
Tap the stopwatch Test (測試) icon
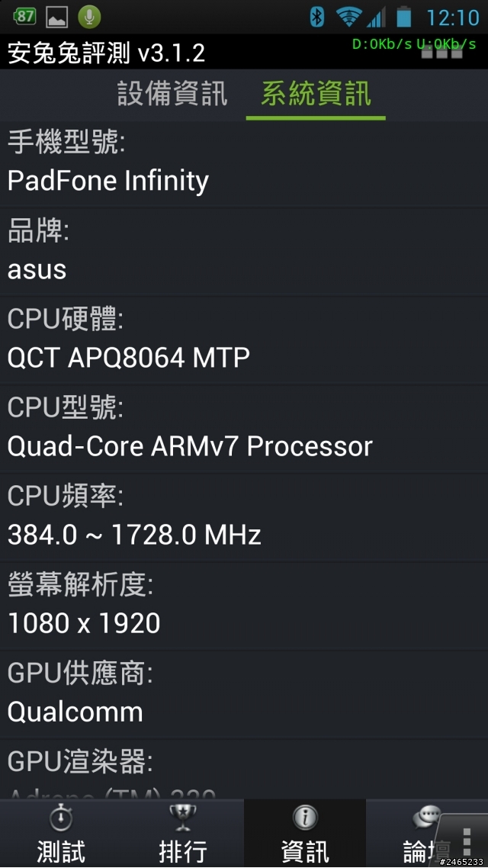(x=61, y=819)
